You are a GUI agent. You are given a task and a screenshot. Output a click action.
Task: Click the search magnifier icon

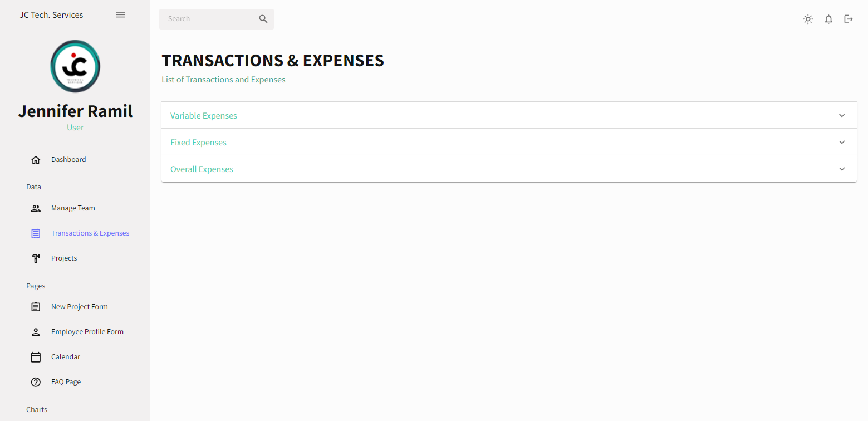263,19
